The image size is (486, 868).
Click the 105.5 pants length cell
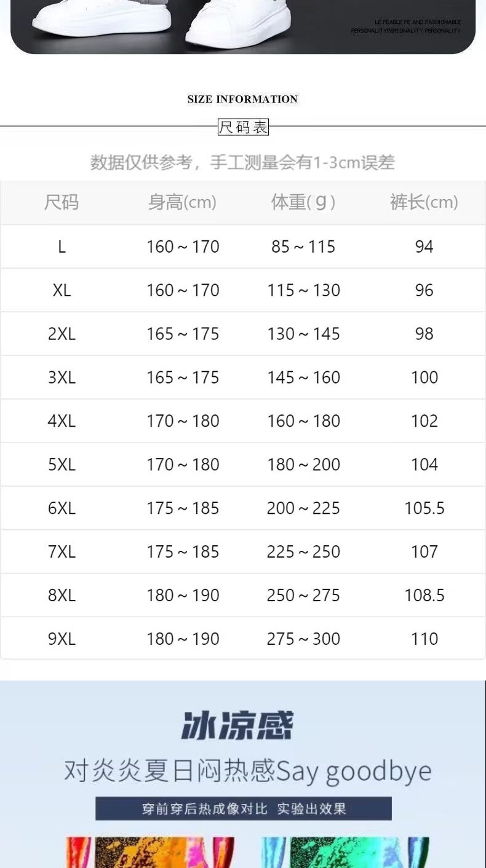click(424, 508)
